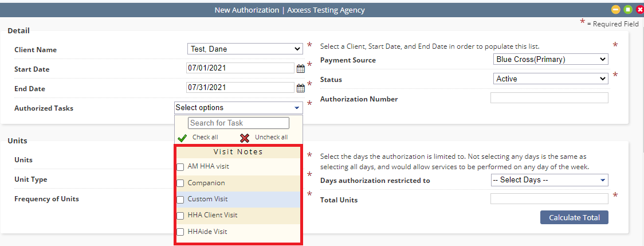Open the Payment Source dropdown
The width and height of the screenshot is (644, 246).
click(x=551, y=59)
